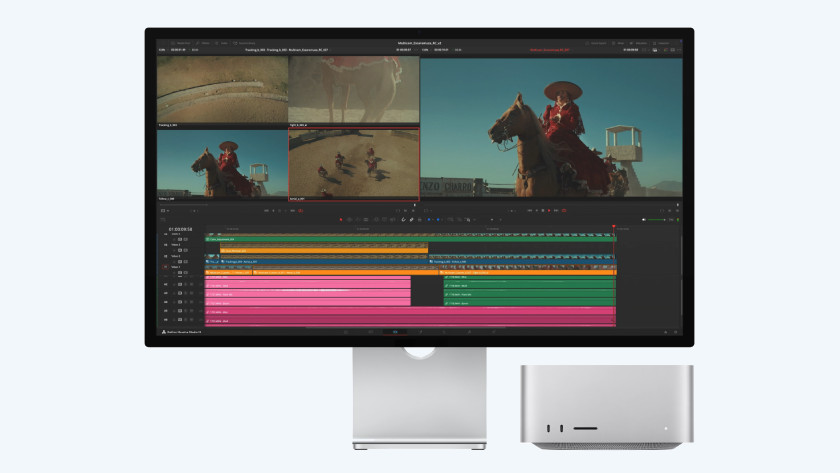Select the aerial track multicam angle thumbnail
Image resolution: width=840 pixels, height=473 pixels.
[x=222, y=89]
